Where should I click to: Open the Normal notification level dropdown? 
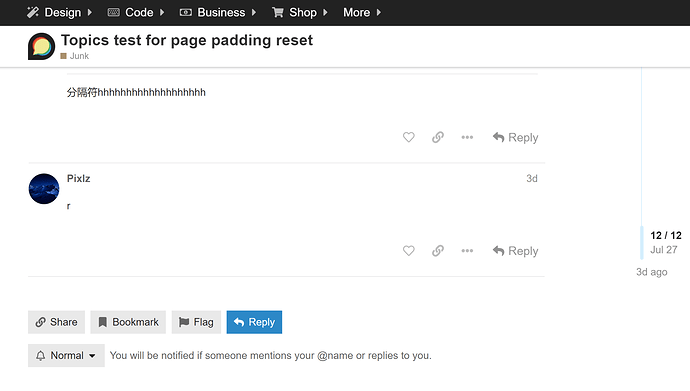[66, 355]
